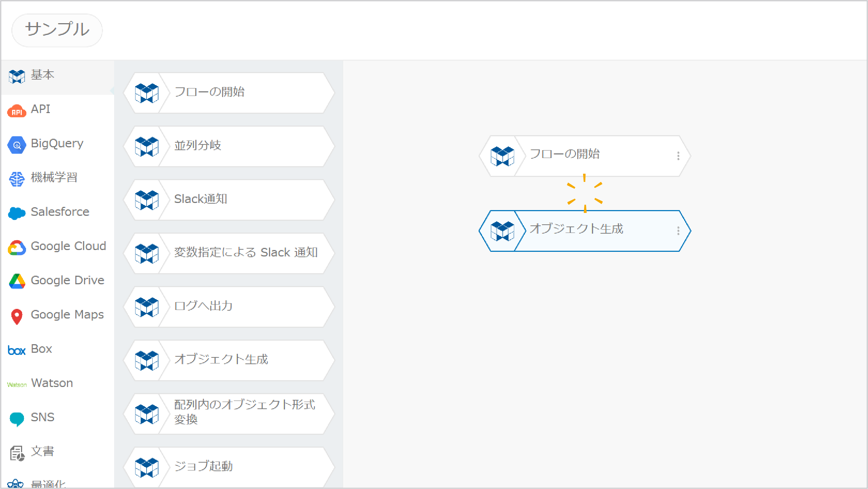
Task: Click the 機械学習 brain icon
Action: pos(17,179)
